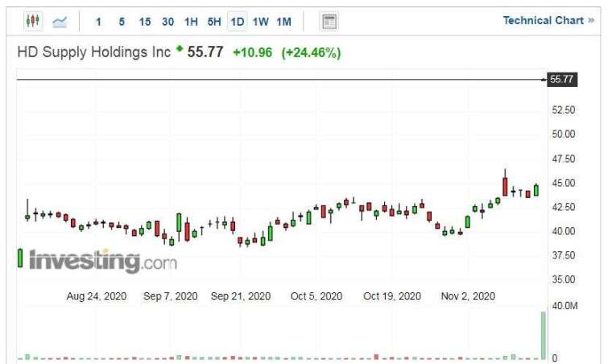Click the 40.0M volume axis label
The width and height of the screenshot is (612, 364).
pos(564,306)
